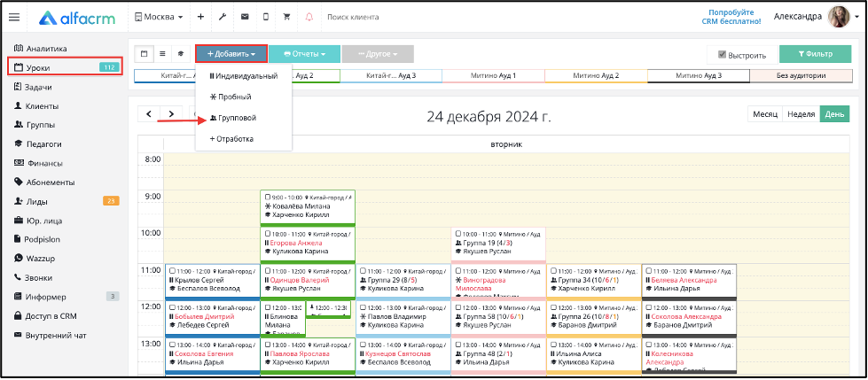Check the Крылов Сергей 11:00 lesson box
This screenshot has height=380, width=868.
[x=173, y=271]
